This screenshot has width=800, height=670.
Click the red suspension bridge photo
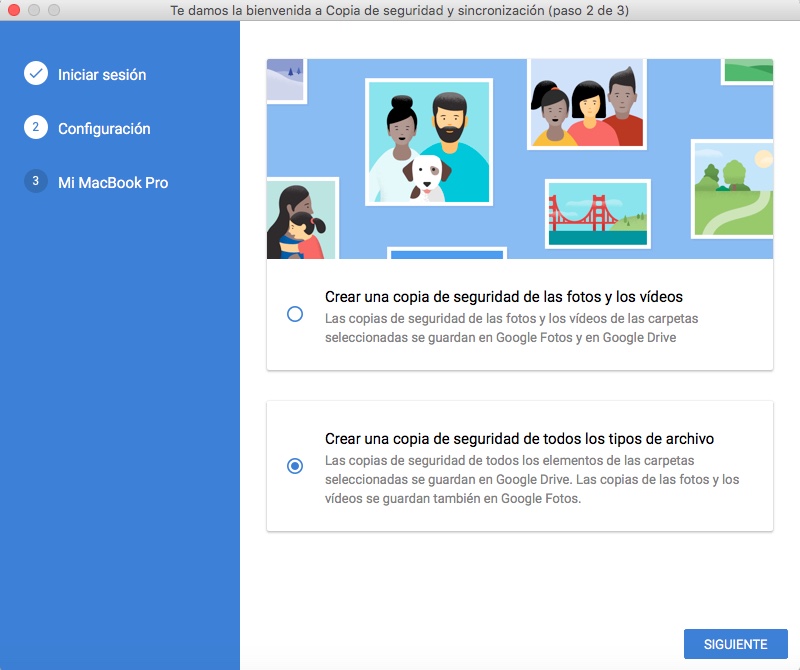point(597,214)
